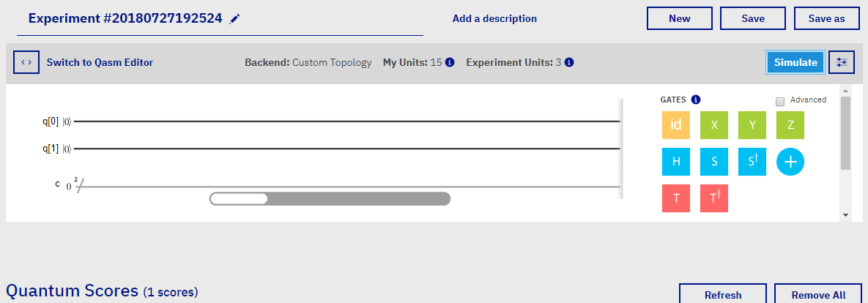This screenshot has height=303, width=868.
Task: Select the Z gate tile
Action: click(790, 125)
